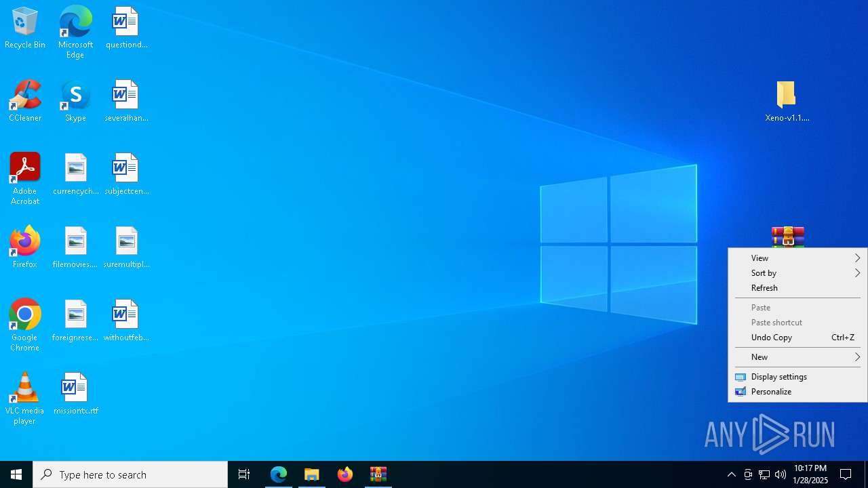Select the Xeno-v1.1... folder icon
Screen dimensions: 868x488
coord(787,102)
